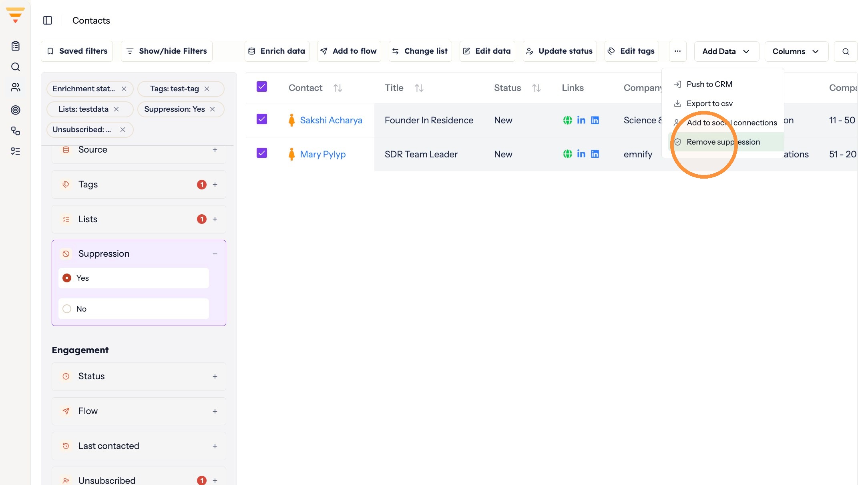Open website globe icon for Sakshi Acharya

[x=568, y=120]
